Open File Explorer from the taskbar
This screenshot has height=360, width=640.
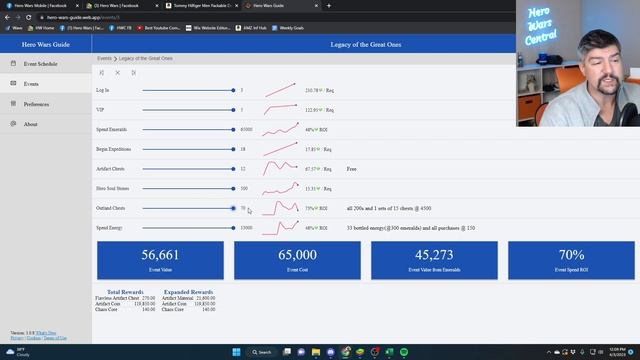click(316, 352)
